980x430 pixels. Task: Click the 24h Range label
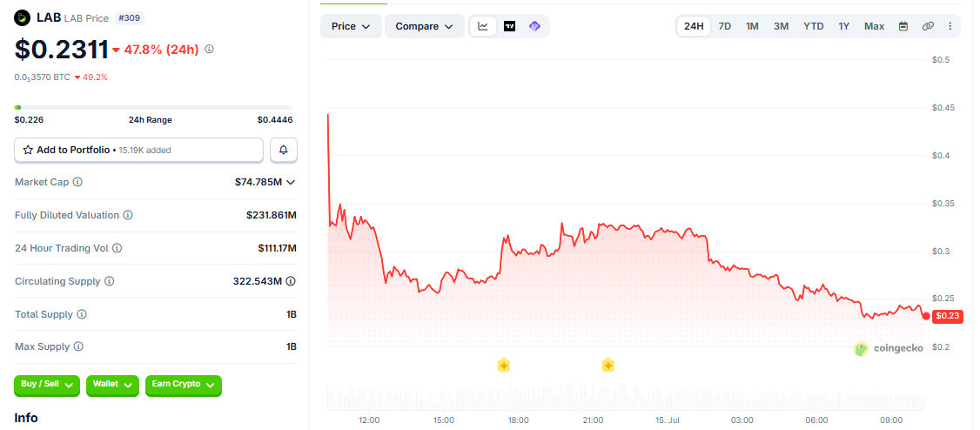pos(150,120)
